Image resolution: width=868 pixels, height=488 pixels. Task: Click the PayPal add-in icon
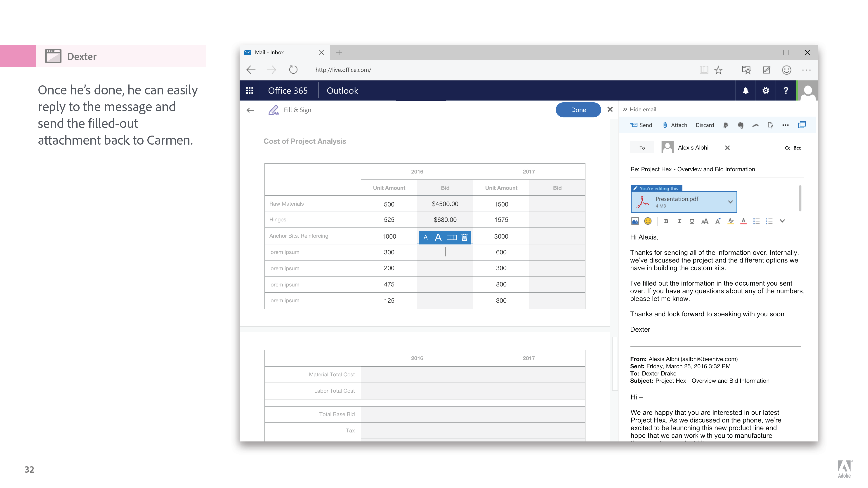coord(725,125)
